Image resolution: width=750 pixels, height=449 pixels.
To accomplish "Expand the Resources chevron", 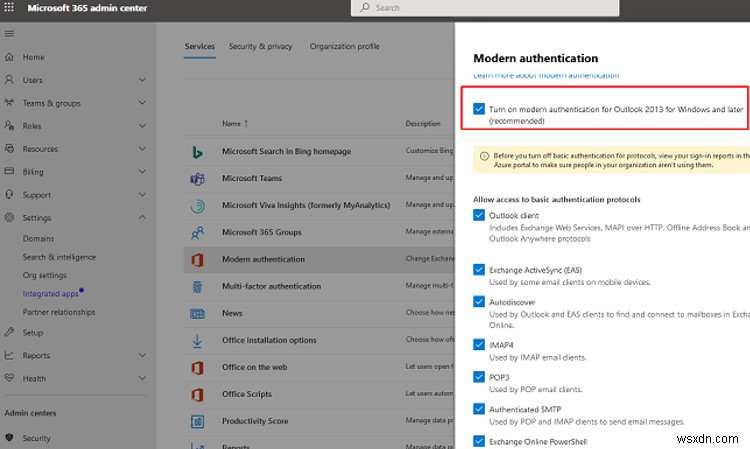I will coord(142,148).
